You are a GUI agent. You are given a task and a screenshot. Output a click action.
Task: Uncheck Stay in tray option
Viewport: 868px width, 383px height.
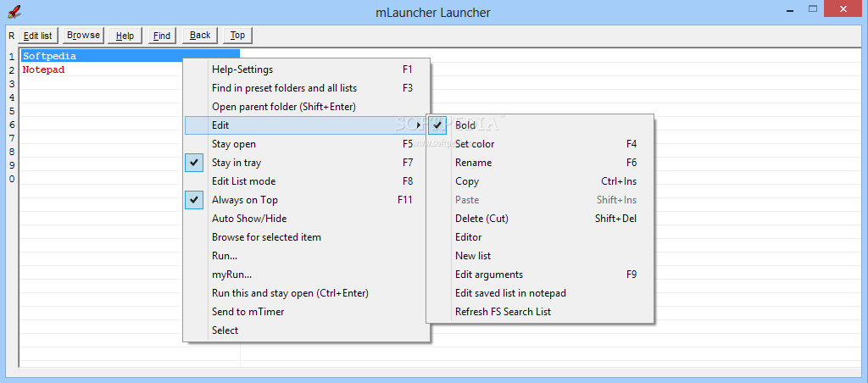(x=307, y=163)
